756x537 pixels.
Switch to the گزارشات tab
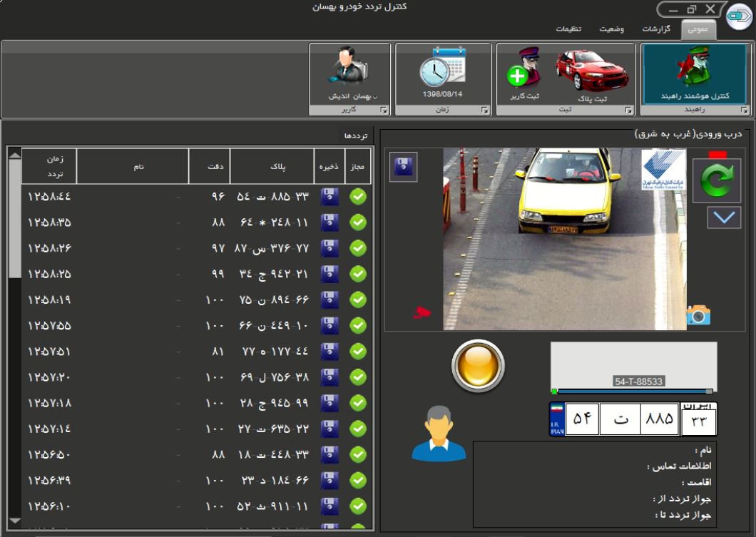pyautogui.click(x=657, y=29)
